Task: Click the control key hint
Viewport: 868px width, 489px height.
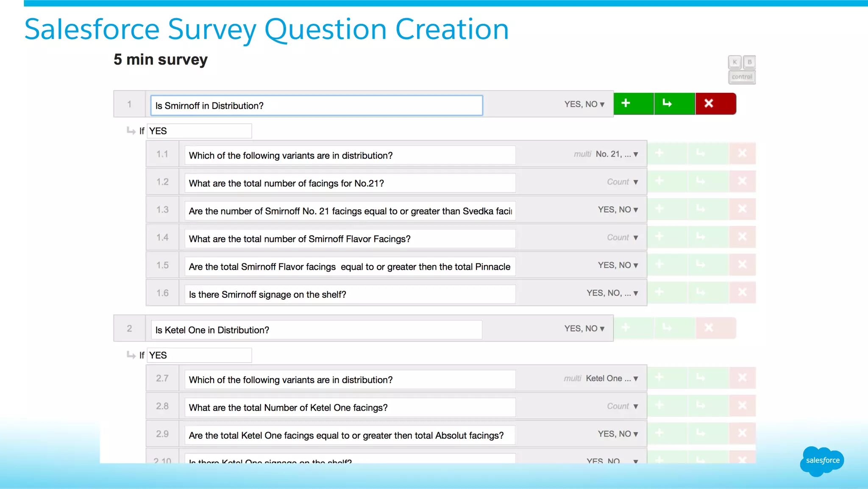Action: click(x=742, y=77)
